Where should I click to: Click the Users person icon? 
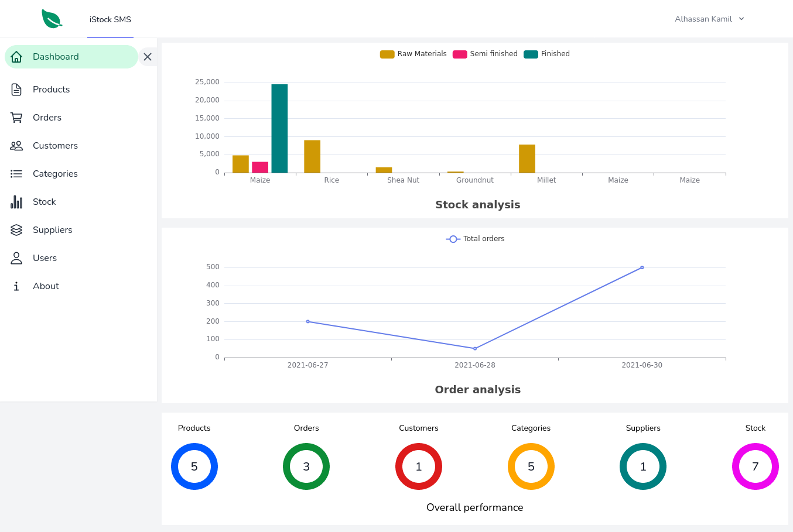click(16, 258)
